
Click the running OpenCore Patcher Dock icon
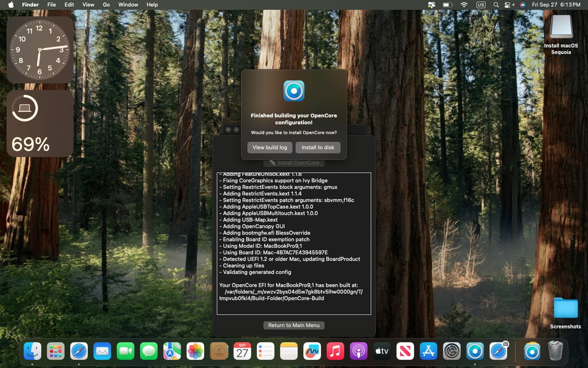coord(475,351)
